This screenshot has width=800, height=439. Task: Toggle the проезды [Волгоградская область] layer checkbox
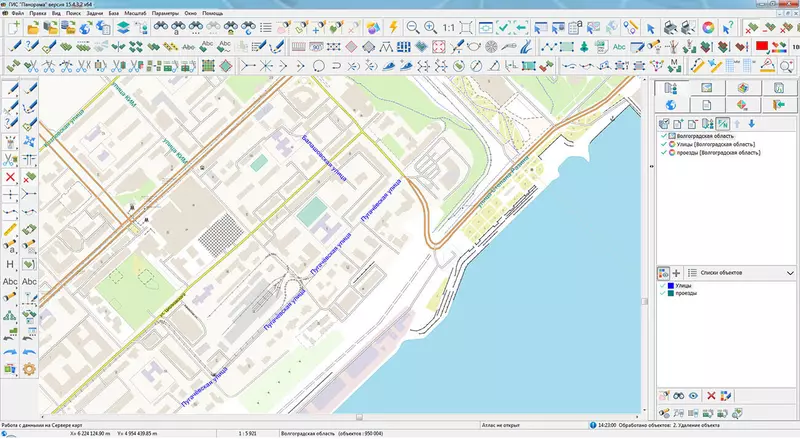[x=662, y=153]
